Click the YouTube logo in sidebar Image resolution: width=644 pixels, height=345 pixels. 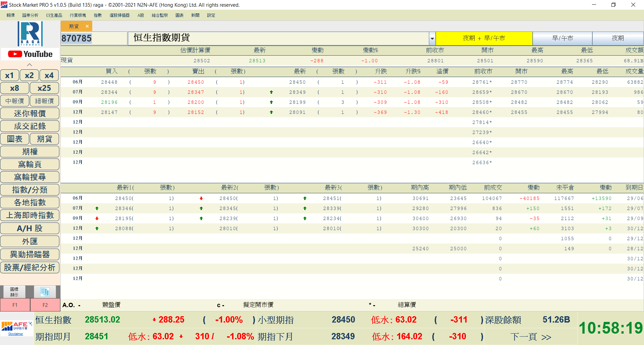pos(30,54)
